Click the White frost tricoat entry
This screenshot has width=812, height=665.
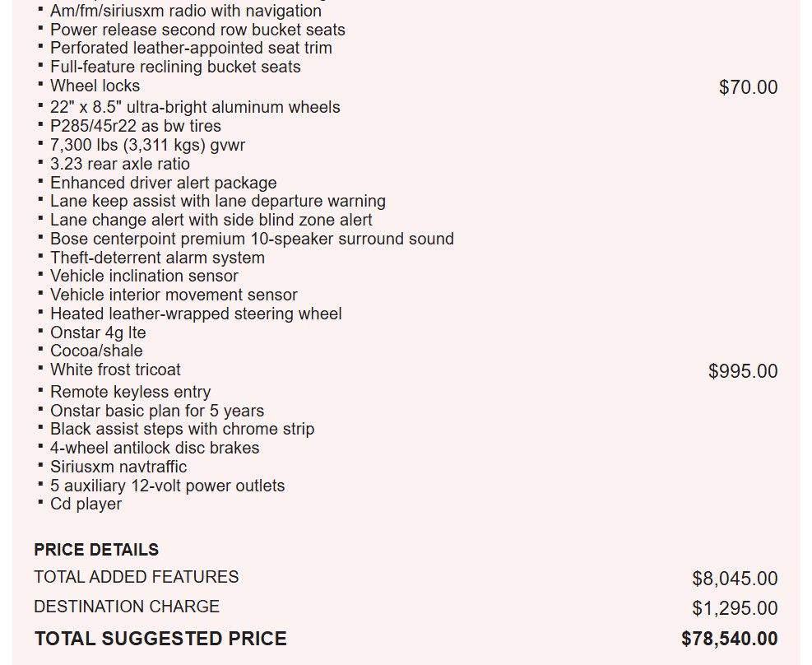click(115, 370)
